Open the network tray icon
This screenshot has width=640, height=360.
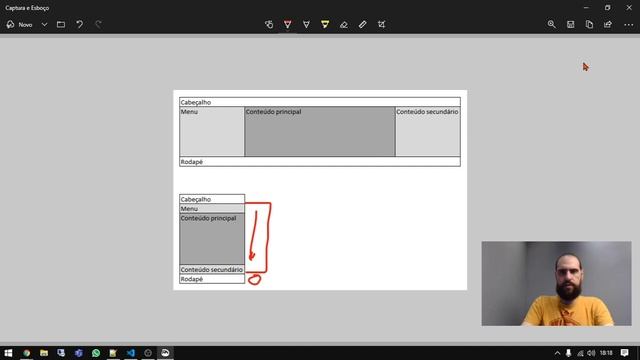pos(580,353)
